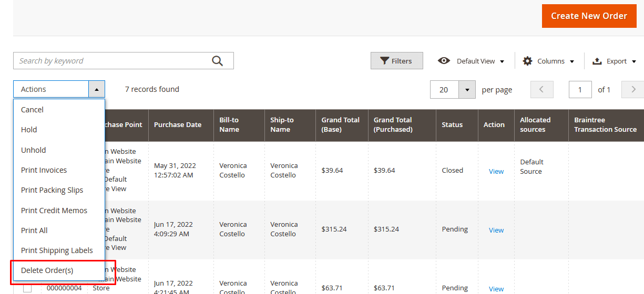Image resolution: width=644 pixels, height=294 pixels.
Task: Select Print Invoices action
Action: pos(44,170)
